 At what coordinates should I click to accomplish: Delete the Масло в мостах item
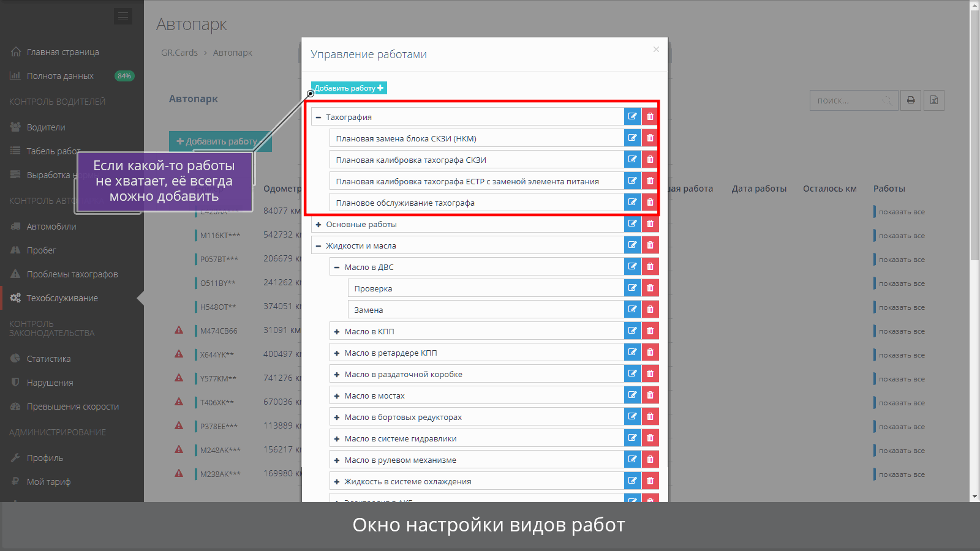point(650,395)
